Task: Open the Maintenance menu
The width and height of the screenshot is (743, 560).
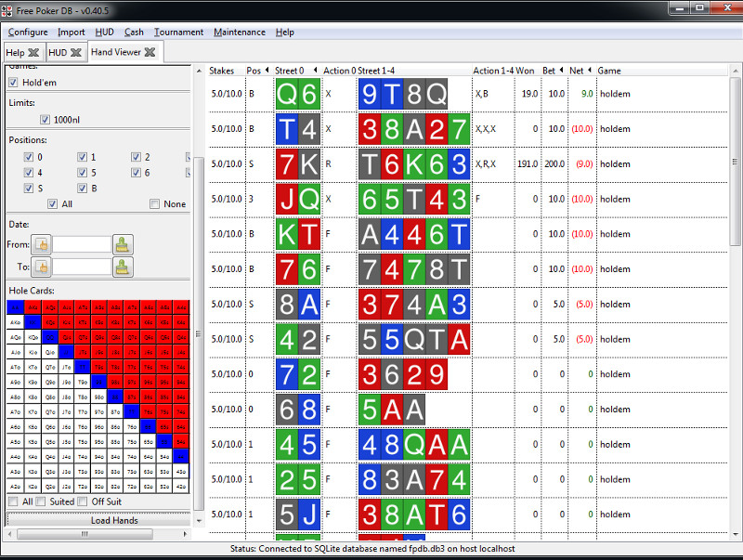Action: point(240,33)
